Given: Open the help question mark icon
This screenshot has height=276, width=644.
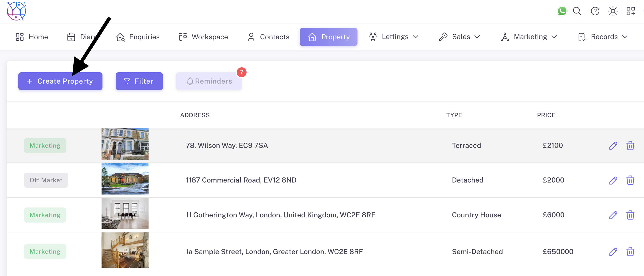Looking at the screenshot, I should [x=595, y=11].
